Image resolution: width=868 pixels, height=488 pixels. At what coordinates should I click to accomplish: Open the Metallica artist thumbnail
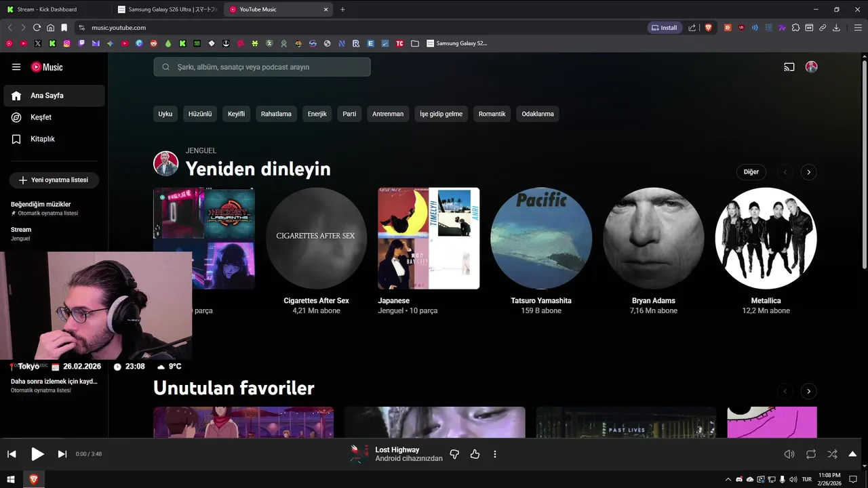(x=766, y=239)
